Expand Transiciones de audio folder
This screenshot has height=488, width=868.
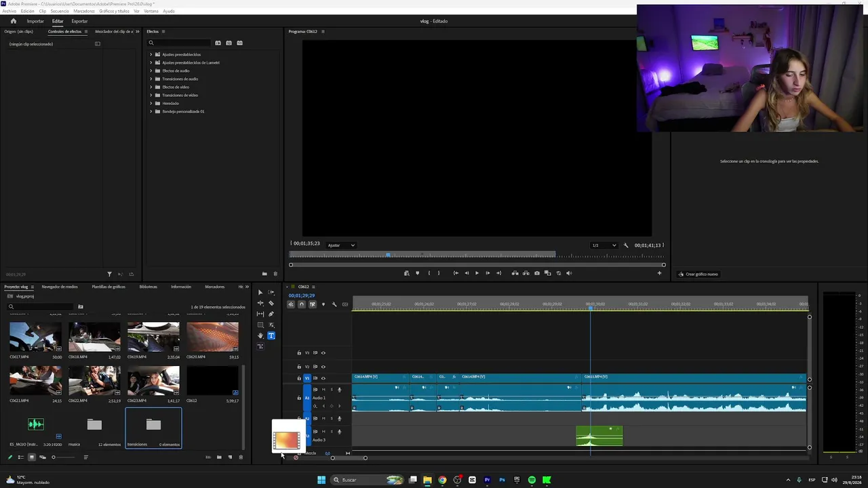point(151,79)
